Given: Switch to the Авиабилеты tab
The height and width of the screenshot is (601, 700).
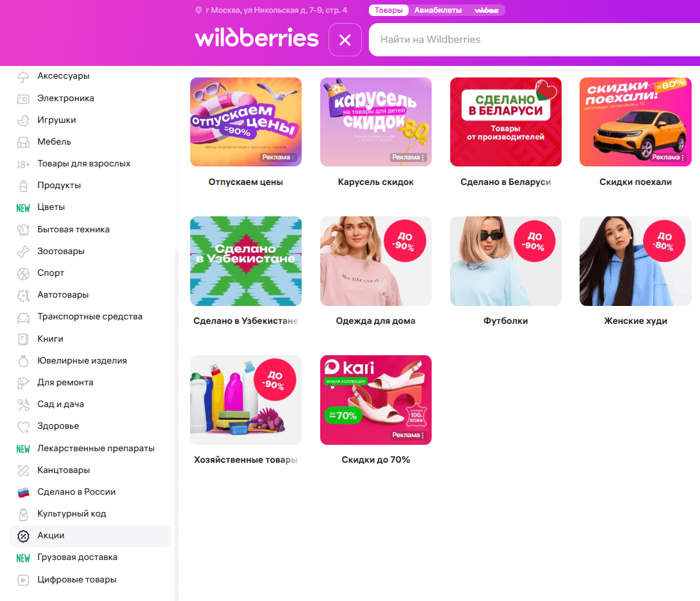Looking at the screenshot, I should 438,10.
